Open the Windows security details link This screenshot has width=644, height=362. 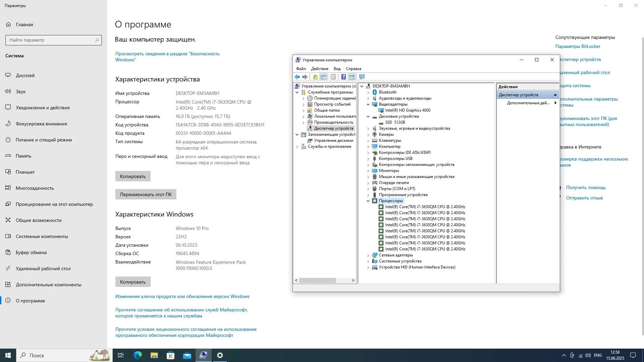click(167, 57)
